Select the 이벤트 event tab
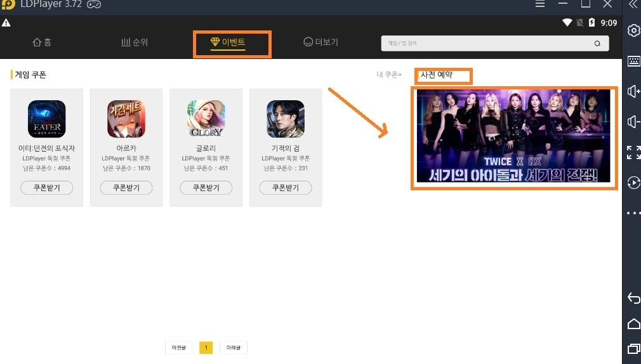Screen dimensions: 641x364 228,42
